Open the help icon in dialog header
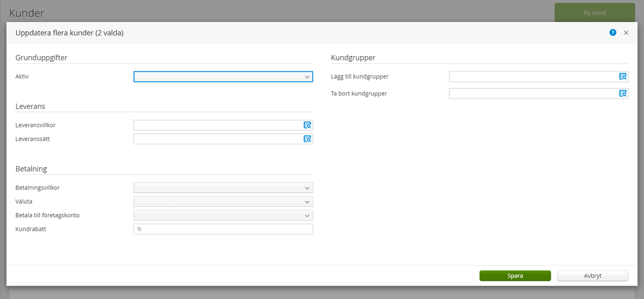This screenshot has height=299, width=644. 612,32
